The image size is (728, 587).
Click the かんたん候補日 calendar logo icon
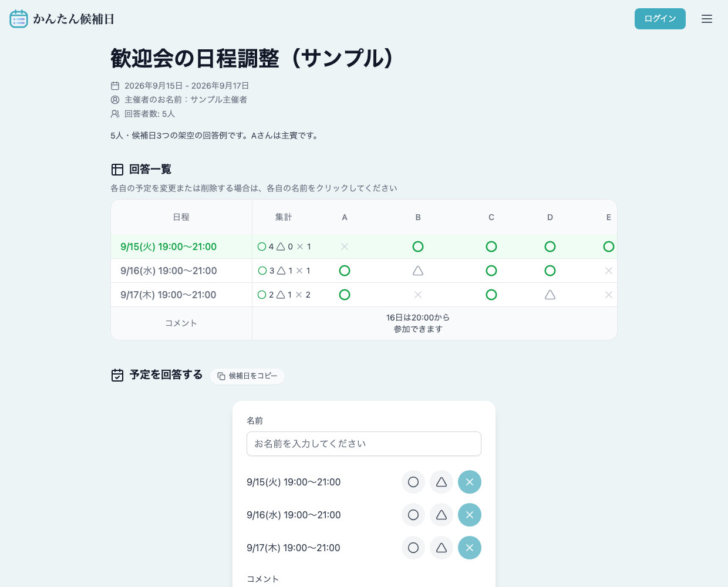pyautogui.click(x=19, y=19)
